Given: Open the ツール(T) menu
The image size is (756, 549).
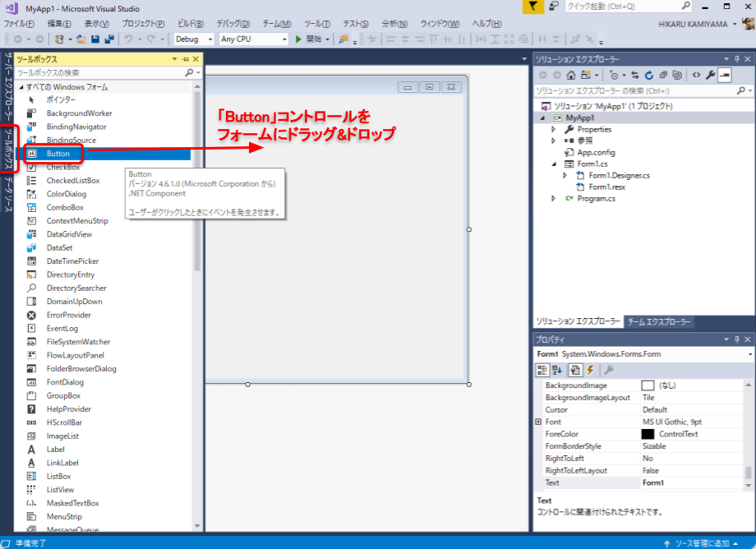Looking at the screenshot, I should [x=316, y=24].
